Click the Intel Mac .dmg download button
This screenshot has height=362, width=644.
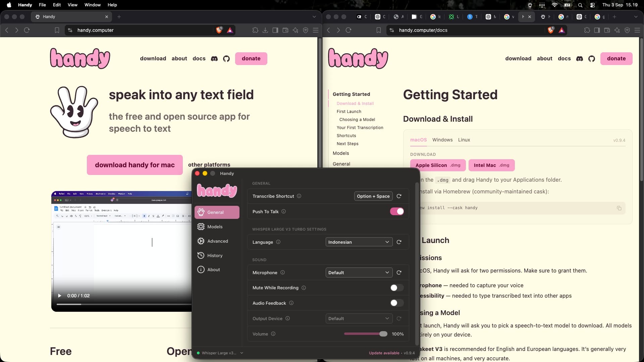coord(491,165)
